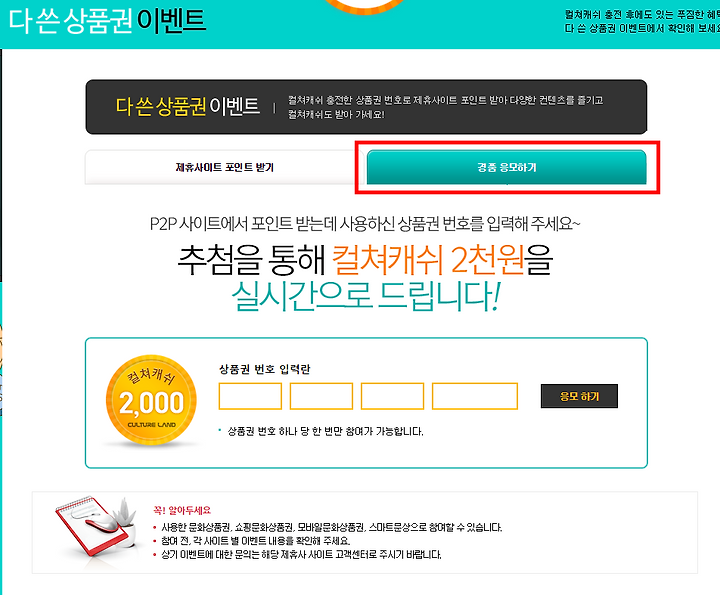
Task: Click the banner description about 제휴사이트 포인트
Action: pyautogui.click(x=445, y=107)
